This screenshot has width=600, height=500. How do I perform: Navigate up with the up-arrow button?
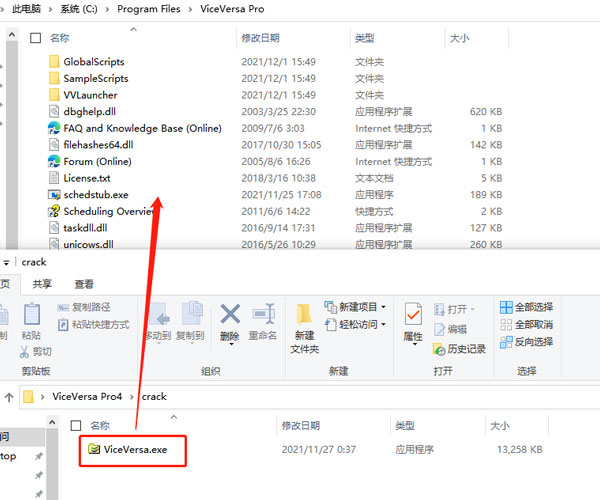point(8,396)
